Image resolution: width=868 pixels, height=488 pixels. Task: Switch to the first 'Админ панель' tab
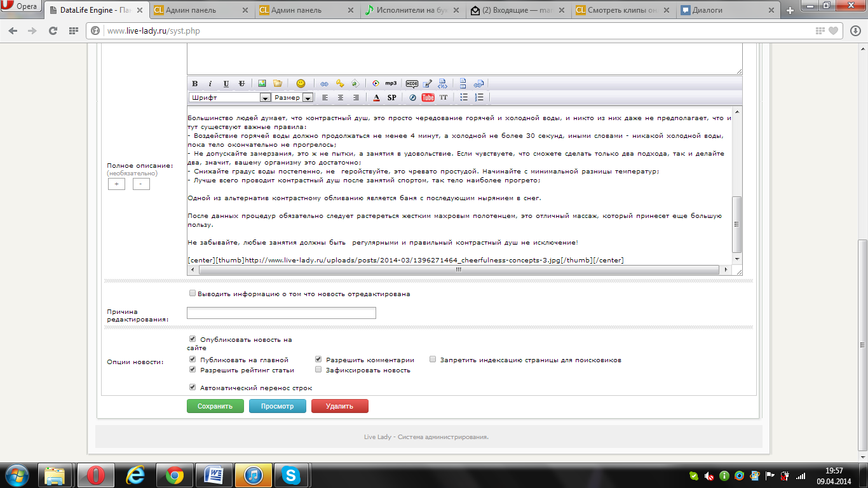point(203,10)
